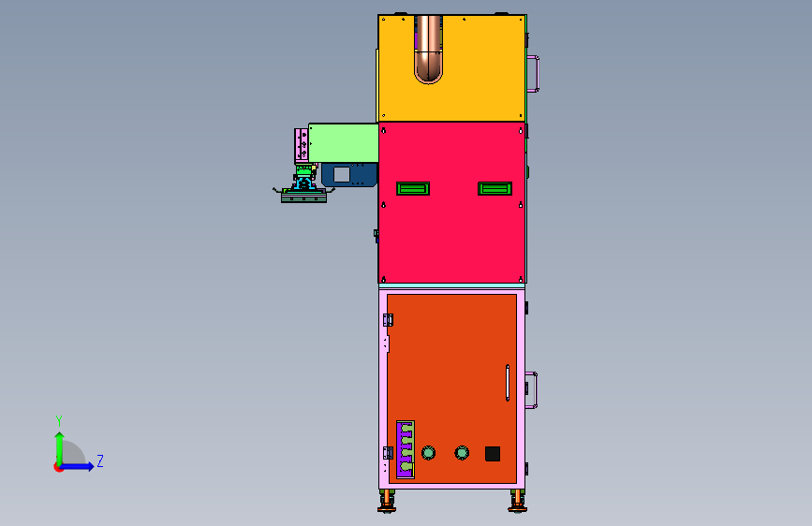Pick the left round green connector
The height and width of the screenshot is (526, 812).
pos(428,453)
